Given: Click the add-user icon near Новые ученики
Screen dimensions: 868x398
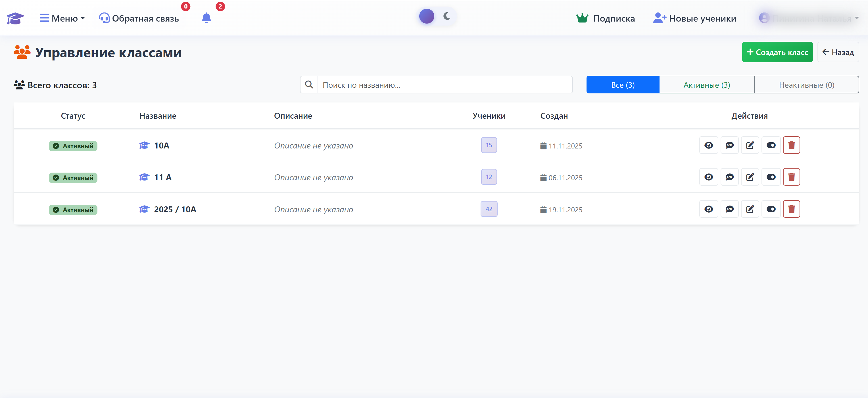Looking at the screenshot, I should (660, 18).
